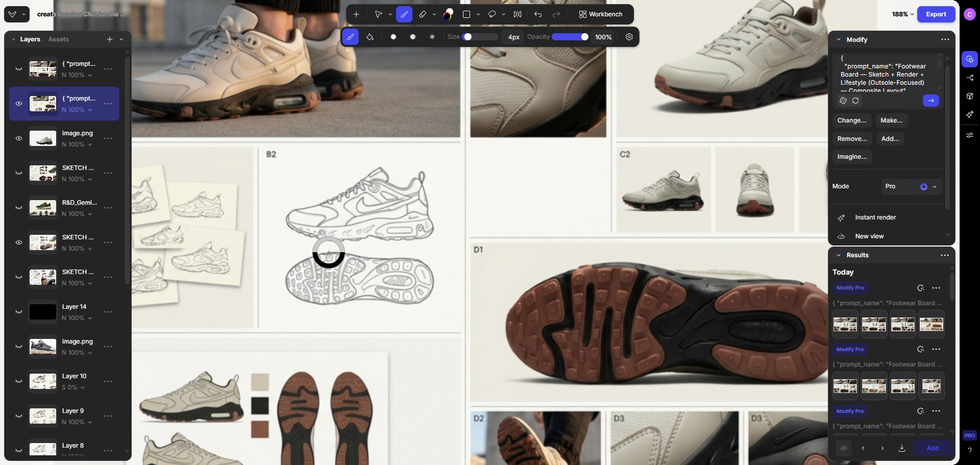Open the adjustments sliders icon in sidebar
This screenshot has height=465, width=980.
pyautogui.click(x=969, y=135)
